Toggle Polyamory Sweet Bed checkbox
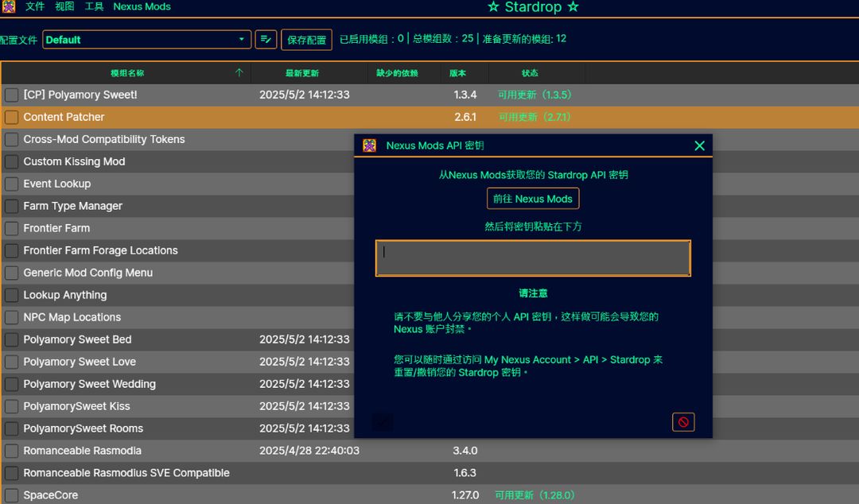859x504 pixels. [11, 339]
